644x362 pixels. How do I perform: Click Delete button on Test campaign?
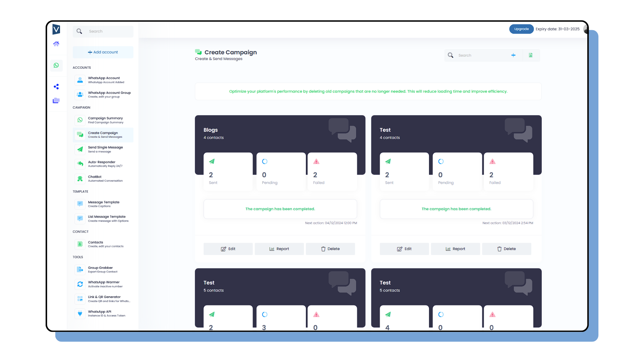coord(506,248)
